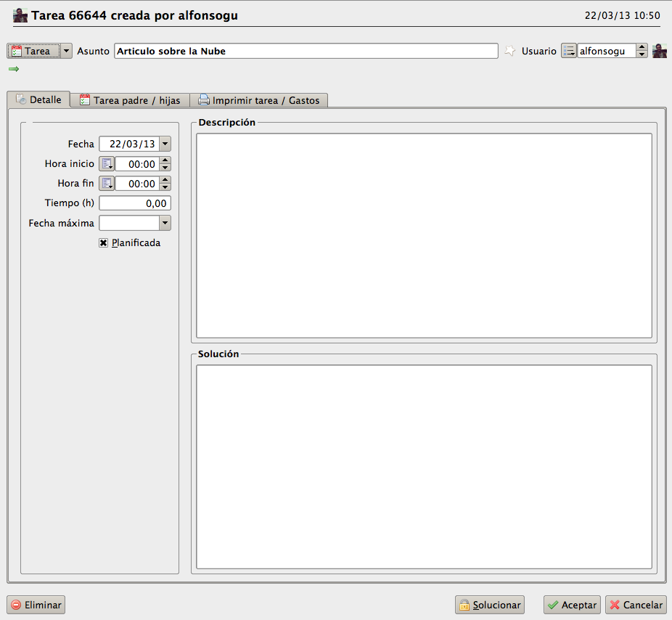Viewport: 672px width, 620px height.
Task: Click the Hora inicio time picker icon
Action: pyautogui.click(x=107, y=164)
